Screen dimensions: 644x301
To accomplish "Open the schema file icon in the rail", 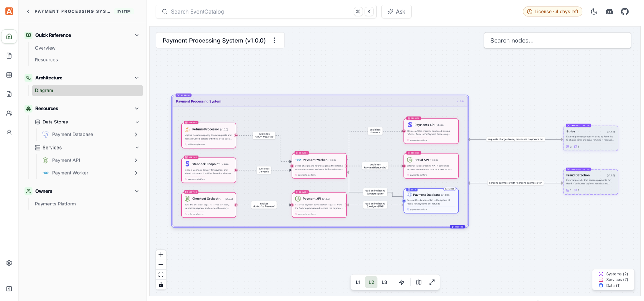I will [9, 94].
